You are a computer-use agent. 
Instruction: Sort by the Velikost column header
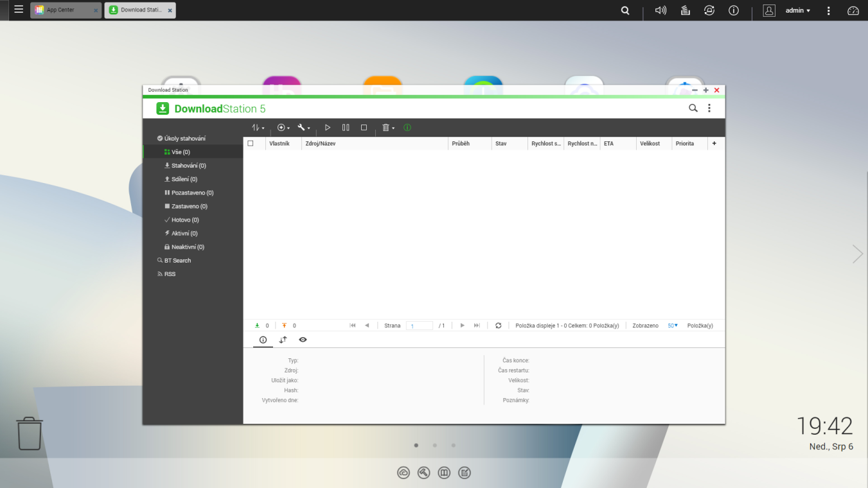(x=654, y=143)
